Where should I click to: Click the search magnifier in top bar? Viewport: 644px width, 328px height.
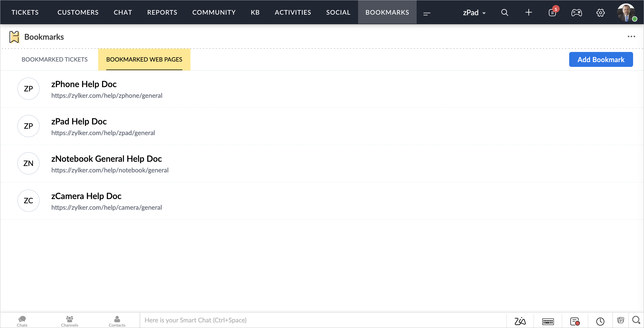[x=504, y=13]
